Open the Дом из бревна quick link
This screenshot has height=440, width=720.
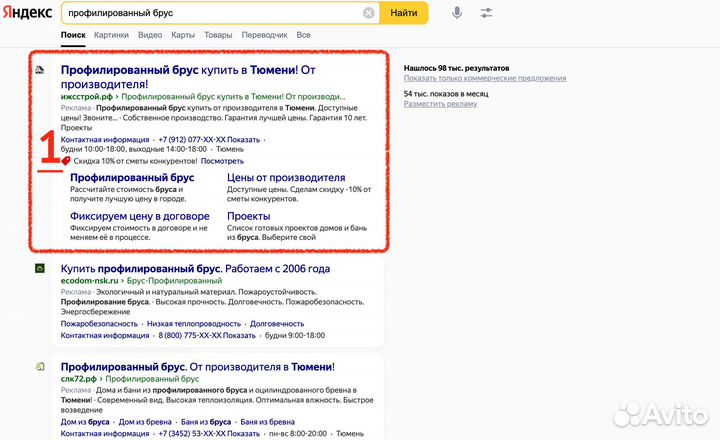(x=145, y=422)
